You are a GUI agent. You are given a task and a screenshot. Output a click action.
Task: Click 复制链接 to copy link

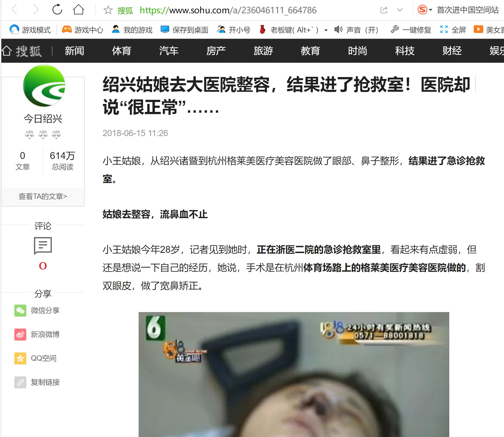click(37, 382)
